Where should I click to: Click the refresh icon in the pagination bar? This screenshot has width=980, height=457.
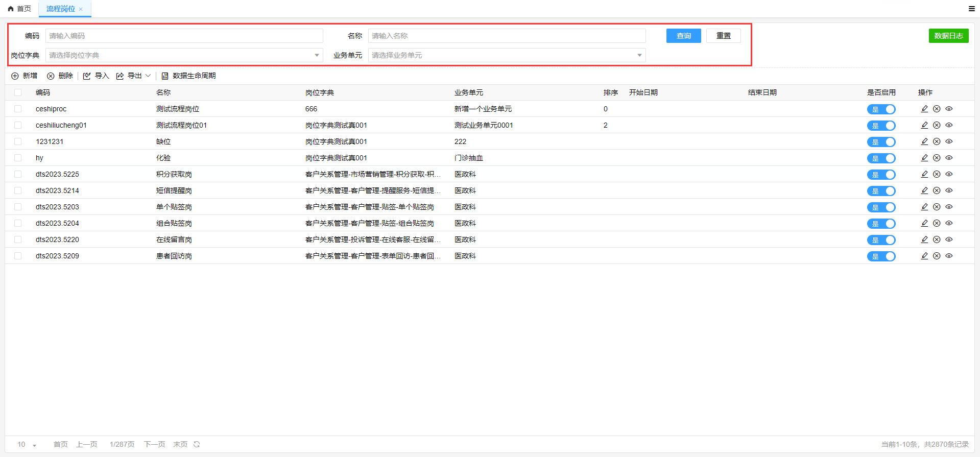[197, 444]
